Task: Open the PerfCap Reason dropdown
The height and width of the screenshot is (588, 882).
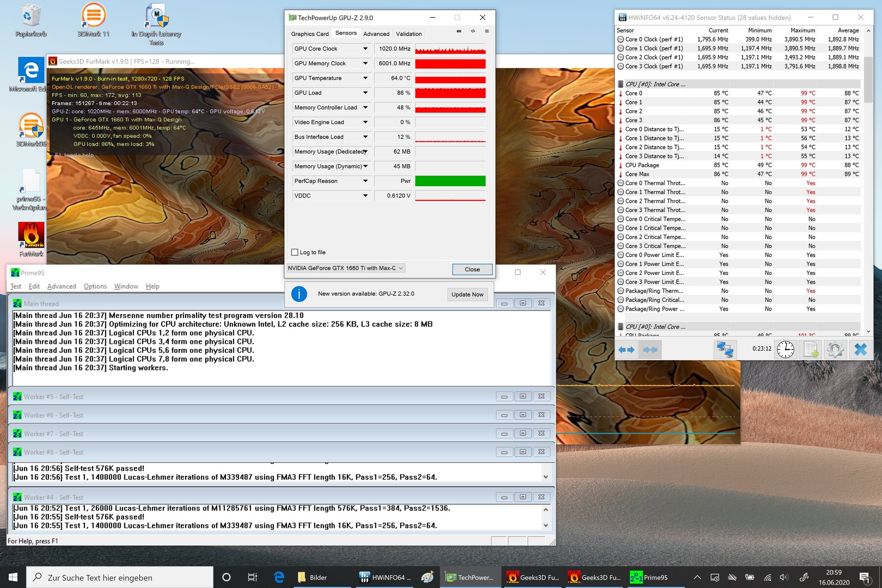Action: pyautogui.click(x=365, y=181)
